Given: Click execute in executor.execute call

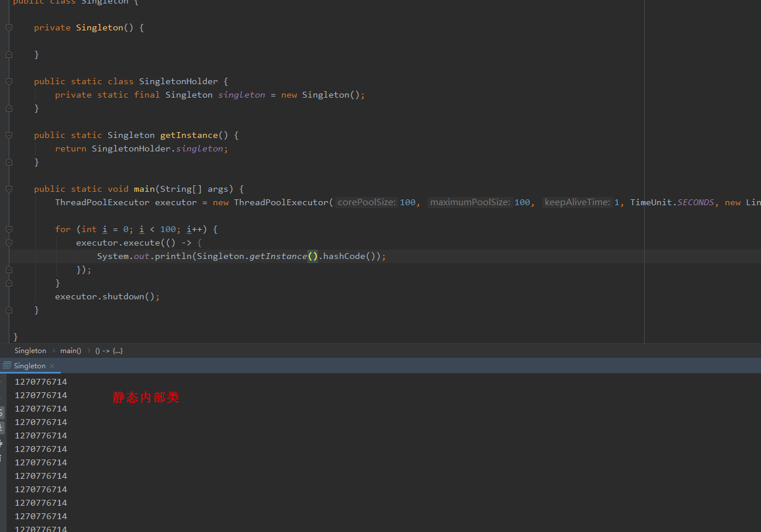Looking at the screenshot, I should [141, 243].
